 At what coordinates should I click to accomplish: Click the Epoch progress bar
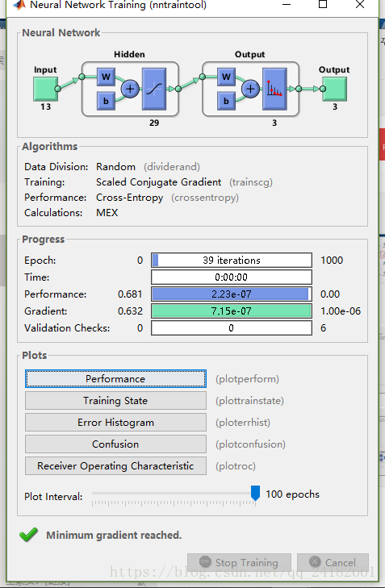point(232,261)
